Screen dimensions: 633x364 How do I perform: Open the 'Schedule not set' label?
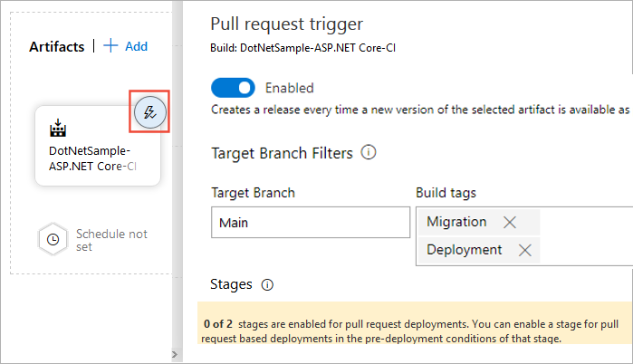(111, 240)
